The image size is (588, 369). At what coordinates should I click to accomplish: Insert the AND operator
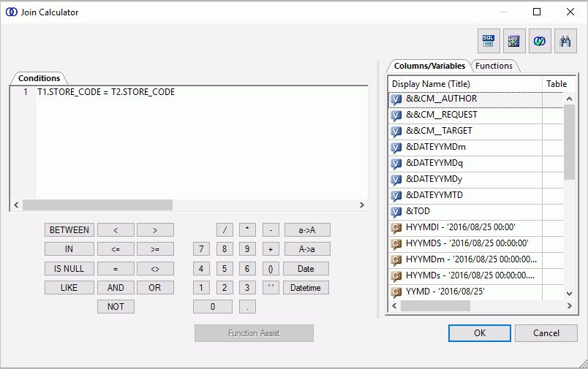(116, 288)
